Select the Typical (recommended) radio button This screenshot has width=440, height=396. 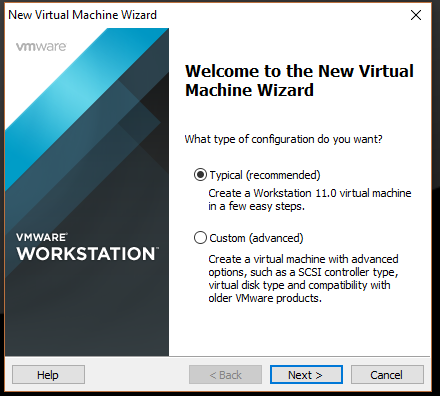tap(200, 175)
